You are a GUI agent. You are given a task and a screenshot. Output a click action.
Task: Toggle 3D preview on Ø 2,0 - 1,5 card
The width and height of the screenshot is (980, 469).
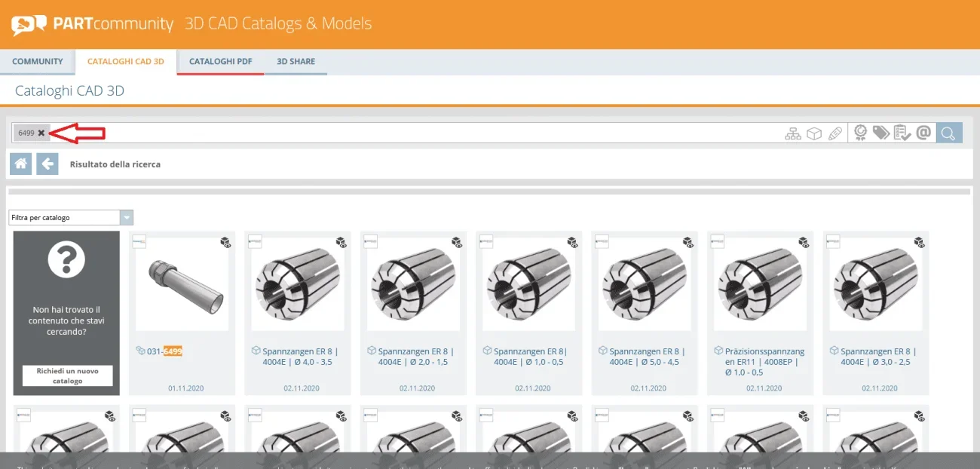click(x=457, y=242)
